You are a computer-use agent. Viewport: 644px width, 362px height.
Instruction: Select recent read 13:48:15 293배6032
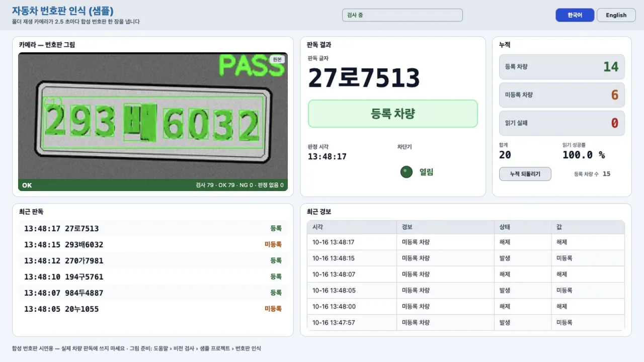pos(153,244)
